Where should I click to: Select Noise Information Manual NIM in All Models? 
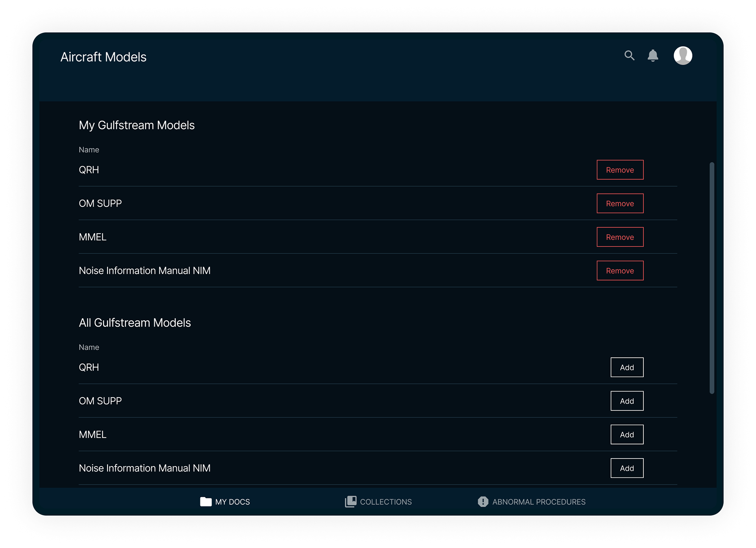(145, 468)
